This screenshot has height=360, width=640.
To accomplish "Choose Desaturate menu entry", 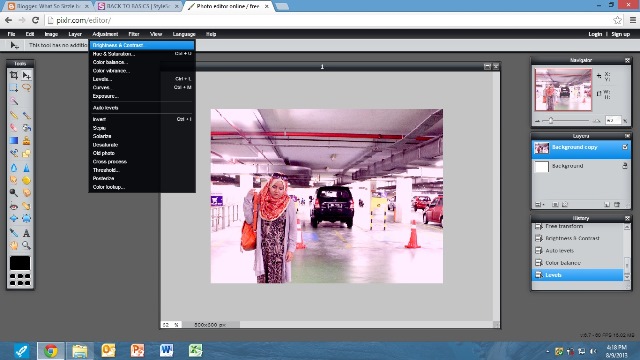I will tap(142, 145).
